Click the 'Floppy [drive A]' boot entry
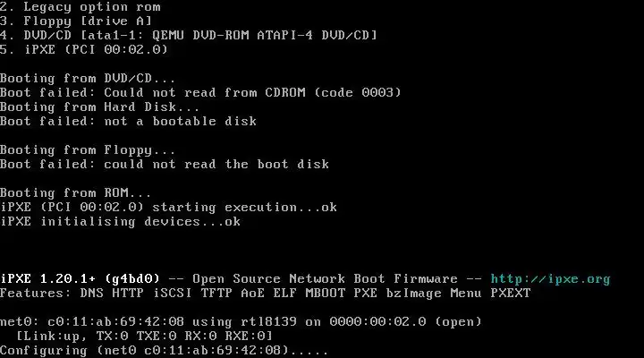 click(x=76, y=21)
